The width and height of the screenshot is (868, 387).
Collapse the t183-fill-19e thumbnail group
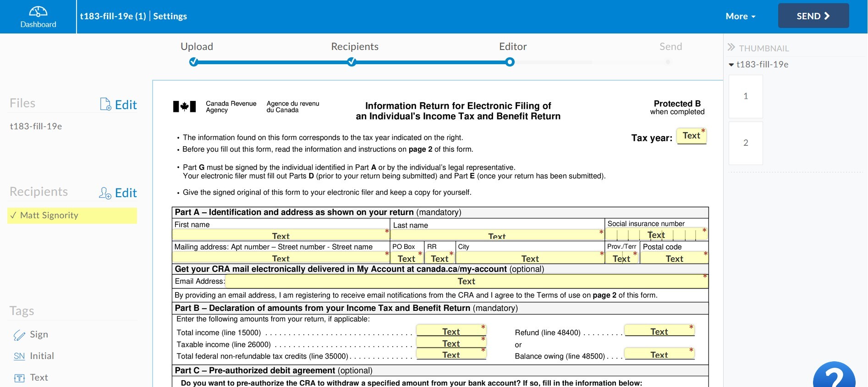[x=731, y=65]
